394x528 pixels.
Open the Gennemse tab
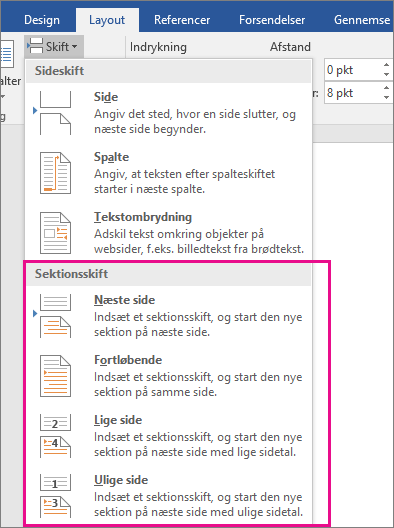pyautogui.click(x=362, y=20)
